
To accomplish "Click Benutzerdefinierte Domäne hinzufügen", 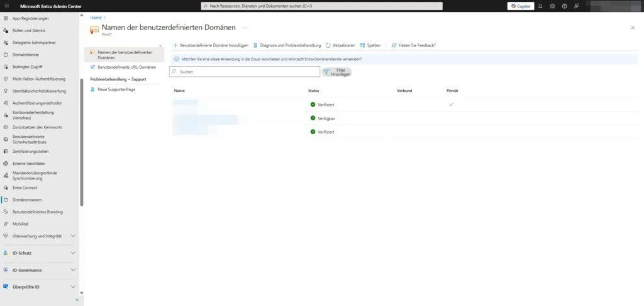I will [x=211, y=45].
